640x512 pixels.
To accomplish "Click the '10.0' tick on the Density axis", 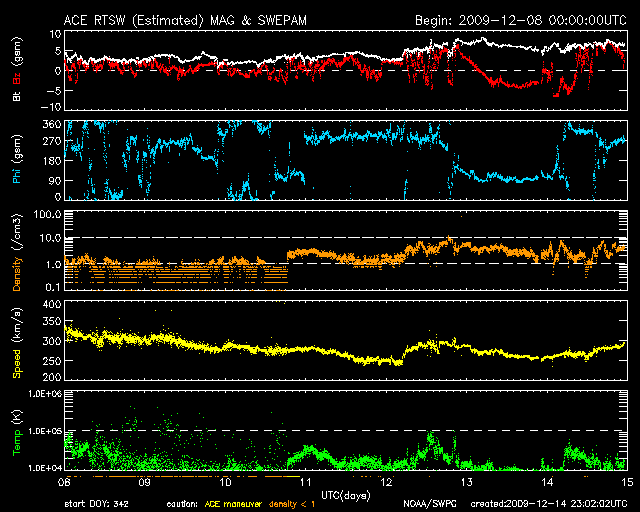I will (x=48, y=238).
